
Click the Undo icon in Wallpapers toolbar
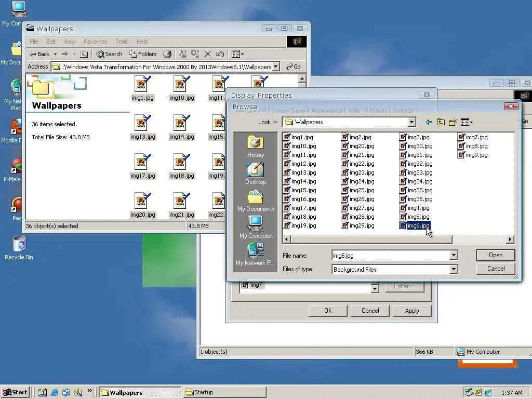coord(220,54)
